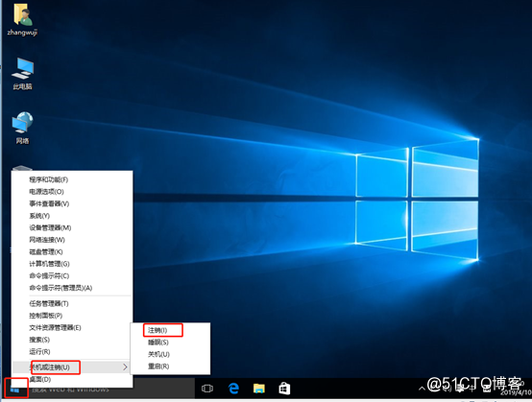Select the 网络 (Network) desktop icon
This screenshot has width=532, height=402.
[22, 128]
